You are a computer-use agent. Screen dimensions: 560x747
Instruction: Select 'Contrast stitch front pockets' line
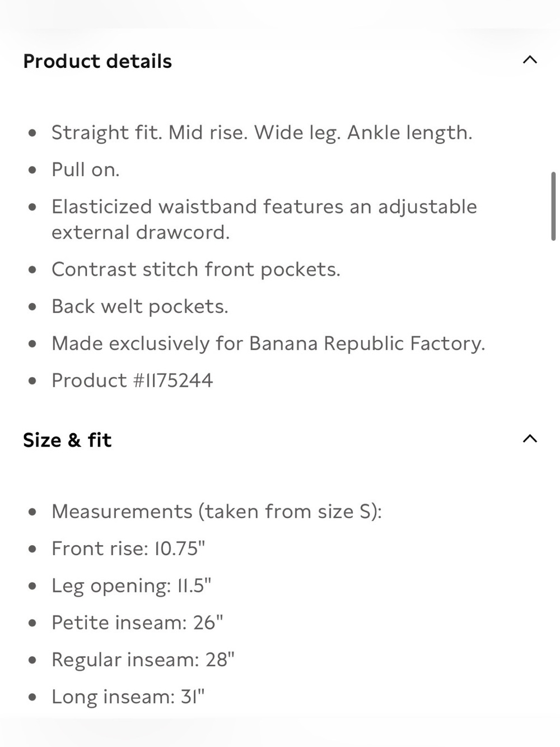(196, 270)
